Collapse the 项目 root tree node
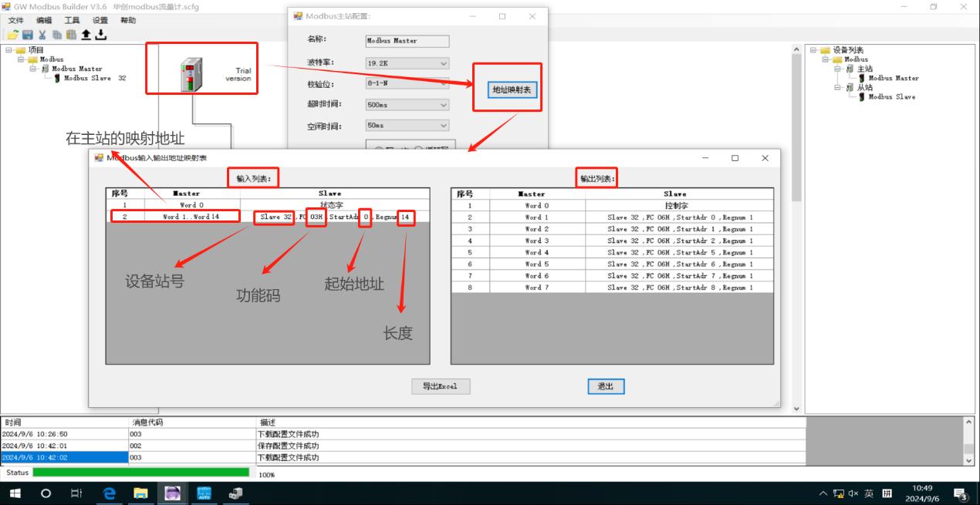Screen dimensions: 980x505 [8, 50]
